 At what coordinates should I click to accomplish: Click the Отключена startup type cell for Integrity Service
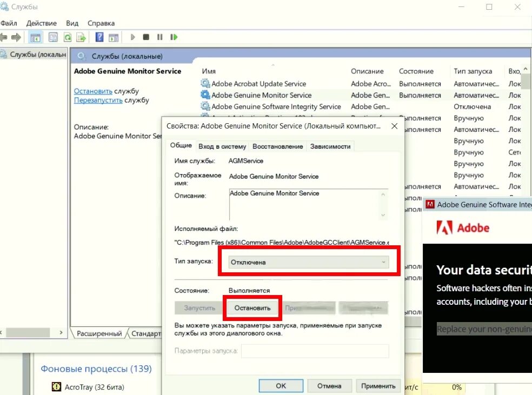pyautogui.click(x=473, y=107)
